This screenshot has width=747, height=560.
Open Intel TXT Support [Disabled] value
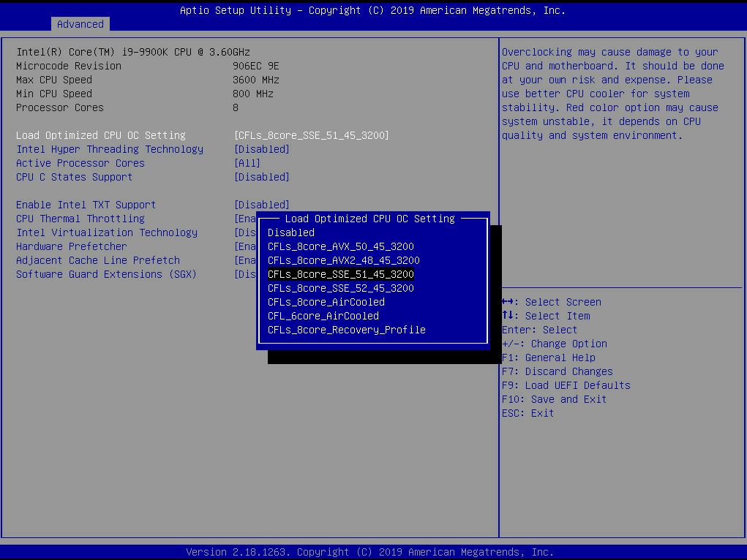pos(261,205)
